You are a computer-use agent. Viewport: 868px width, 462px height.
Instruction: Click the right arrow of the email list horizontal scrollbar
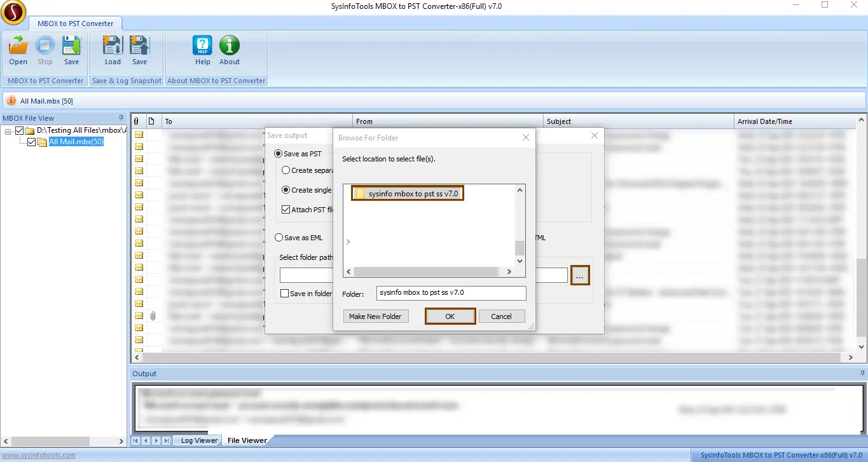point(851,358)
